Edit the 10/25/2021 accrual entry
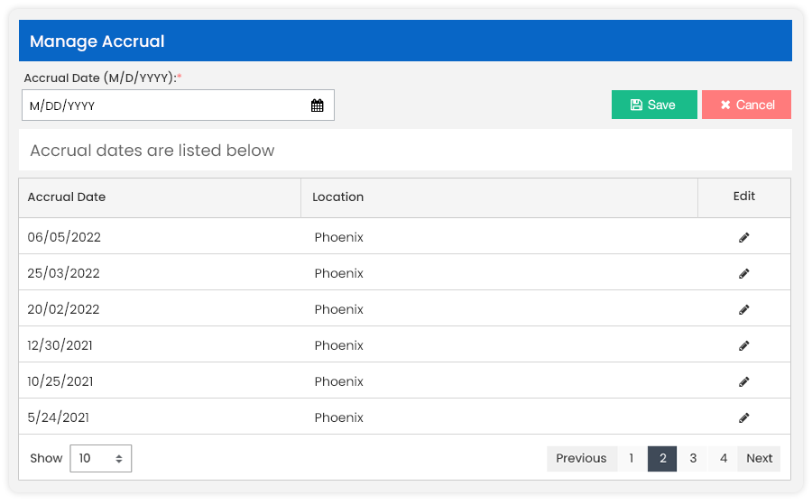The width and height of the screenshot is (812, 504). tap(743, 382)
